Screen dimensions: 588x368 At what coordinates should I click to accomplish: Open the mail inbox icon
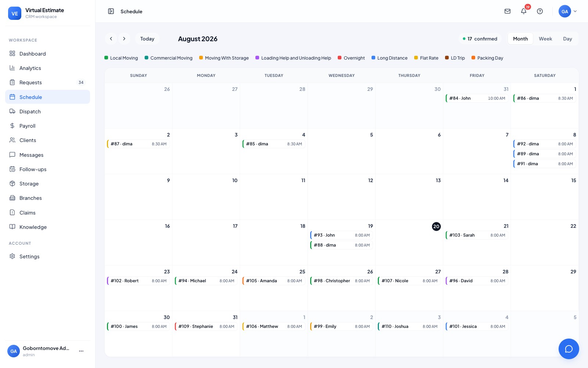508,11
